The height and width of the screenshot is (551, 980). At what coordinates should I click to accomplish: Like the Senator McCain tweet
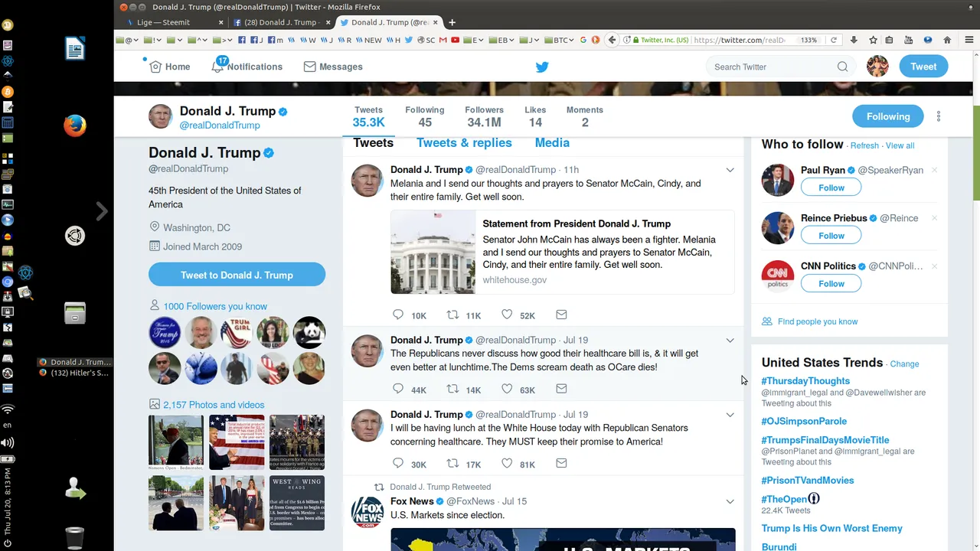[507, 315]
